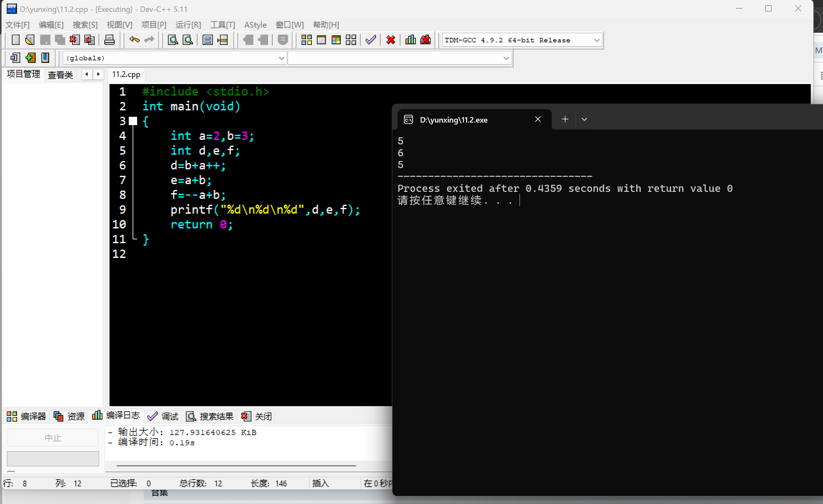Open the AStyle menu
The width and height of the screenshot is (823, 504).
255,25
